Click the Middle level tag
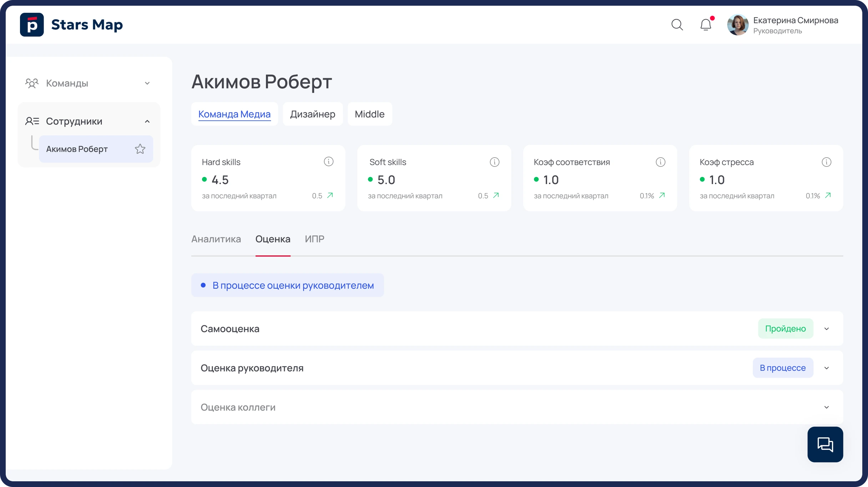The width and height of the screenshot is (868, 487). pyautogui.click(x=370, y=114)
